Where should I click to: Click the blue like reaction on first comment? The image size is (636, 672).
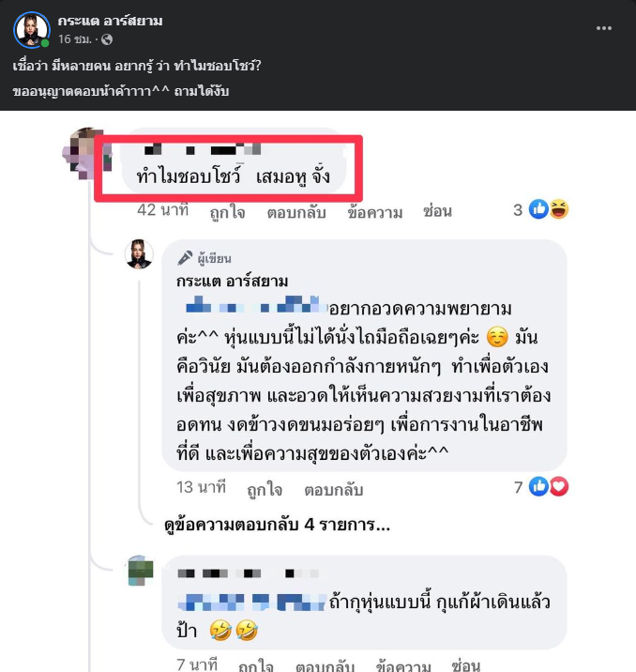(539, 210)
